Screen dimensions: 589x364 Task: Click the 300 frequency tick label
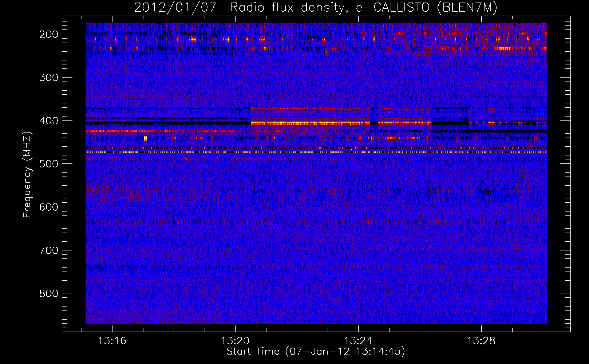coord(49,78)
